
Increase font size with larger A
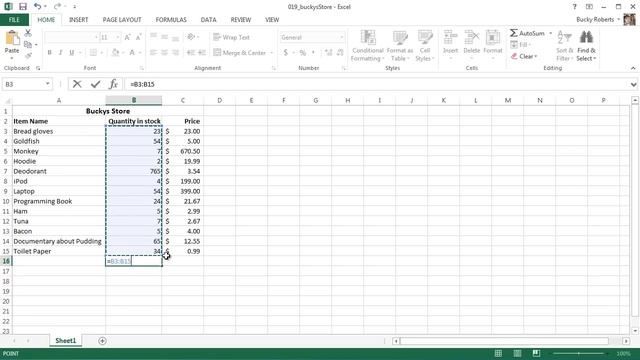point(127,37)
